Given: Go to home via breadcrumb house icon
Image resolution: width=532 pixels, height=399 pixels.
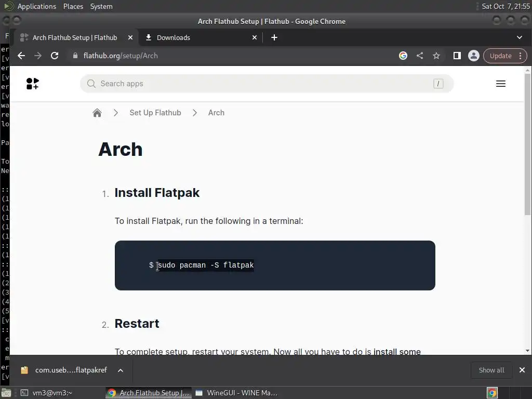Looking at the screenshot, I should (x=97, y=113).
